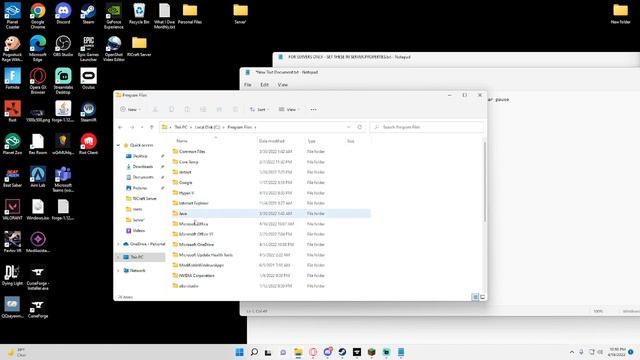
Task: Select the Steam desktop shortcut
Action: pyautogui.click(x=88, y=14)
